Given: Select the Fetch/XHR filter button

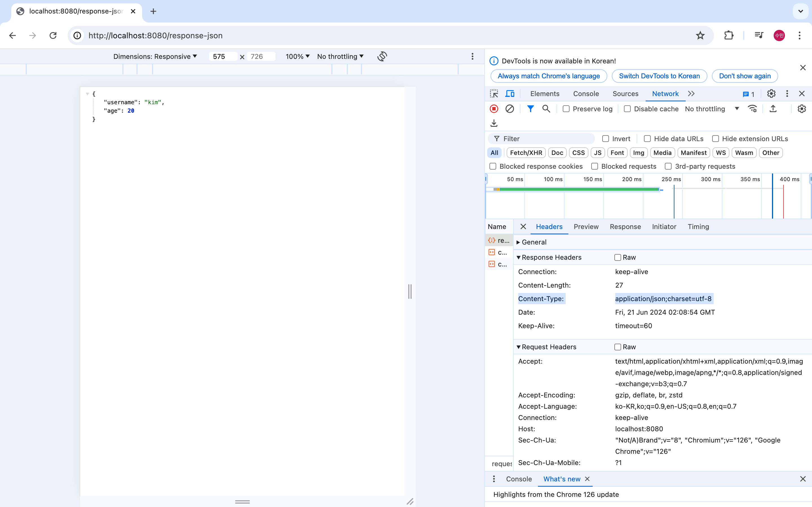Looking at the screenshot, I should [526, 153].
